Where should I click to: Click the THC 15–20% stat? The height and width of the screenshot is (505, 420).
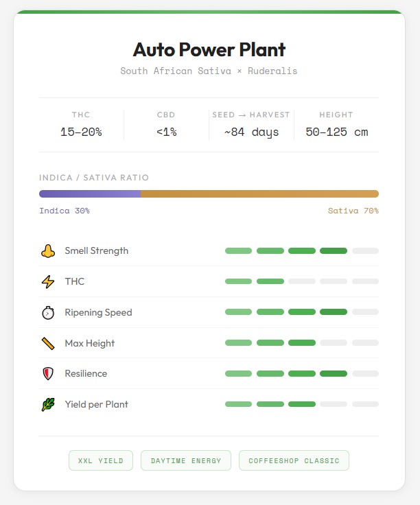81,125
